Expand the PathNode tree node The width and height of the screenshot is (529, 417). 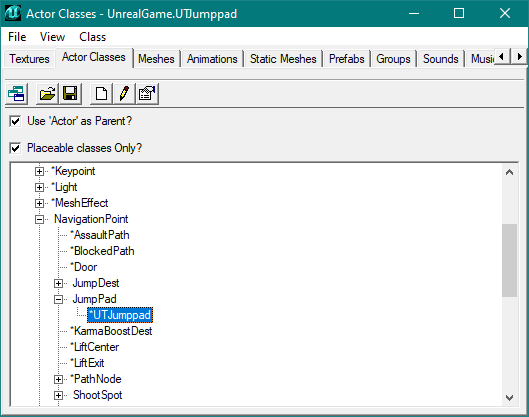[58, 379]
